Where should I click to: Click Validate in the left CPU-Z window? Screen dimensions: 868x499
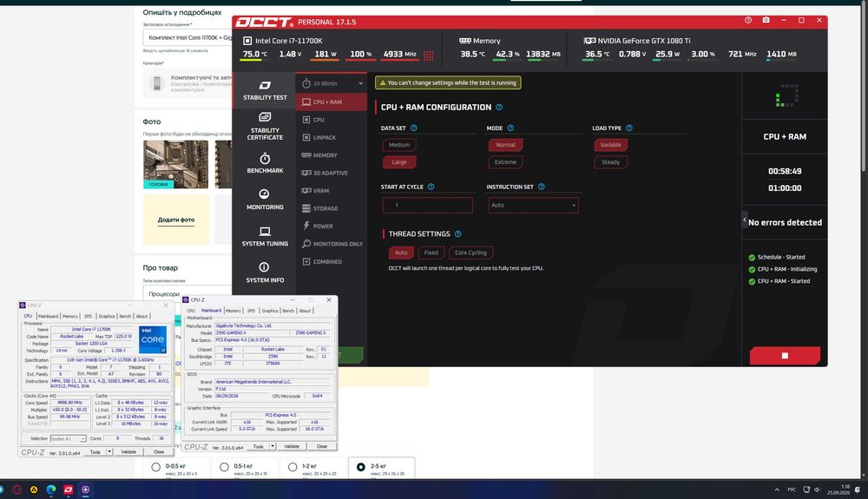(x=128, y=452)
